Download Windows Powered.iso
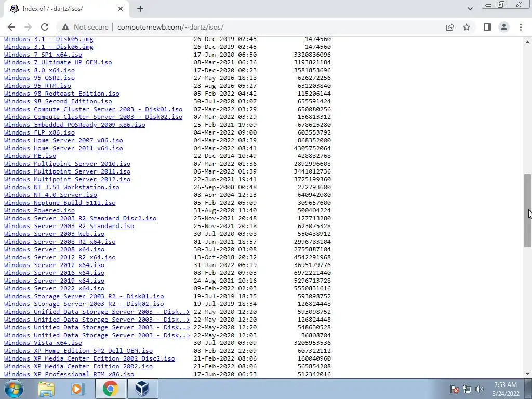Viewport: 532px width, 399px height. point(39,211)
